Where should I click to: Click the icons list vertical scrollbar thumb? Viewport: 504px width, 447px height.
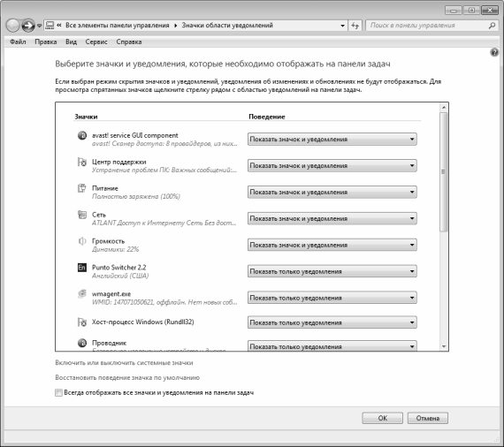444,171
